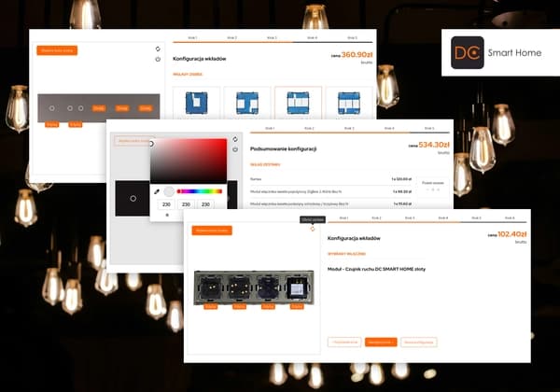Click the left outlined button at bottom
Image resolution: width=560 pixels, height=392 pixels.
[x=344, y=343]
